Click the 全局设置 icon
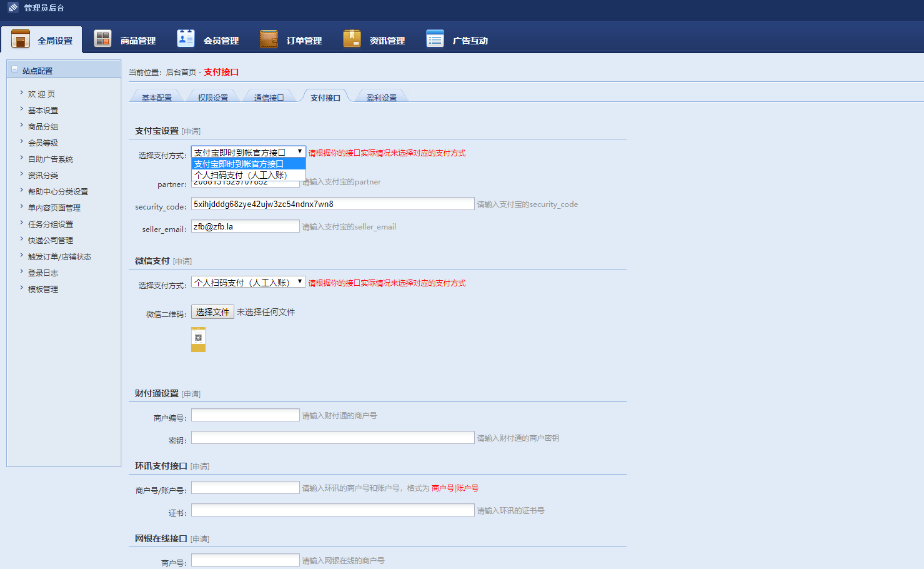This screenshot has width=924, height=569. click(21, 39)
